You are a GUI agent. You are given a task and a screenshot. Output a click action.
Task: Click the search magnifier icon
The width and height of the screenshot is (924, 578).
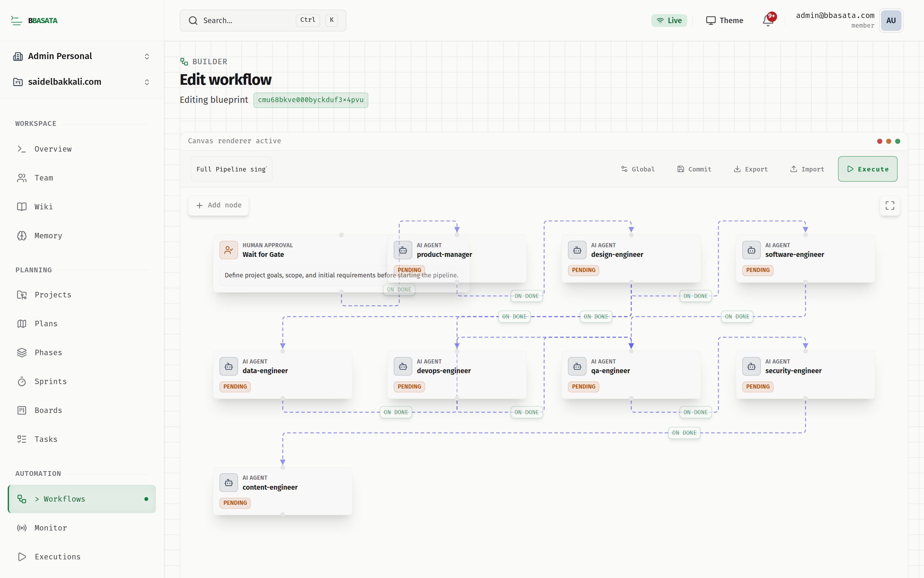click(x=193, y=21)
